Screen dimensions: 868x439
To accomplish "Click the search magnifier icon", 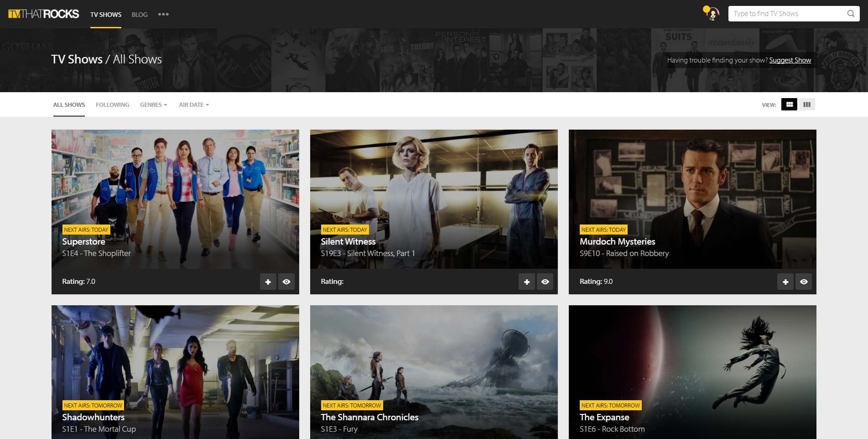I will (851, 14).
